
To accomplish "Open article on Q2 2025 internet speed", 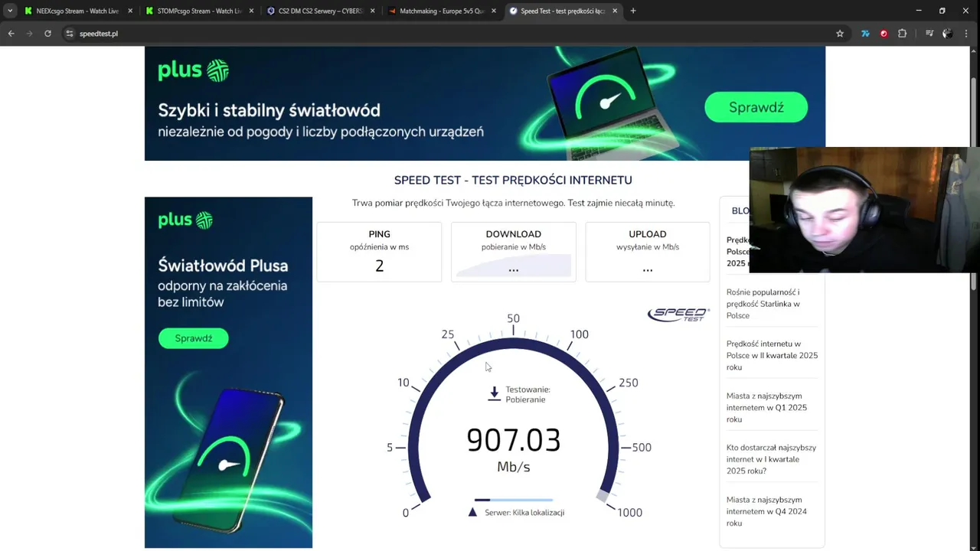I will click(x=772, y=355).
